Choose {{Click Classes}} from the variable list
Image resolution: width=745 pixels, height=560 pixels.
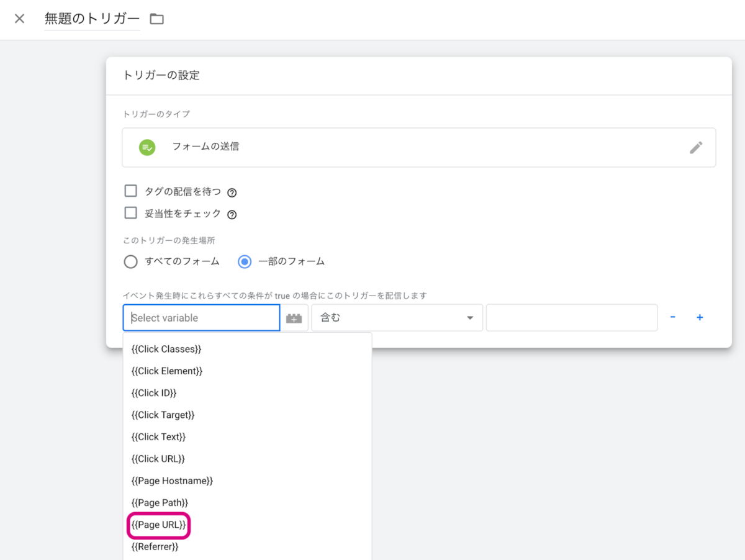pos(166,349)
